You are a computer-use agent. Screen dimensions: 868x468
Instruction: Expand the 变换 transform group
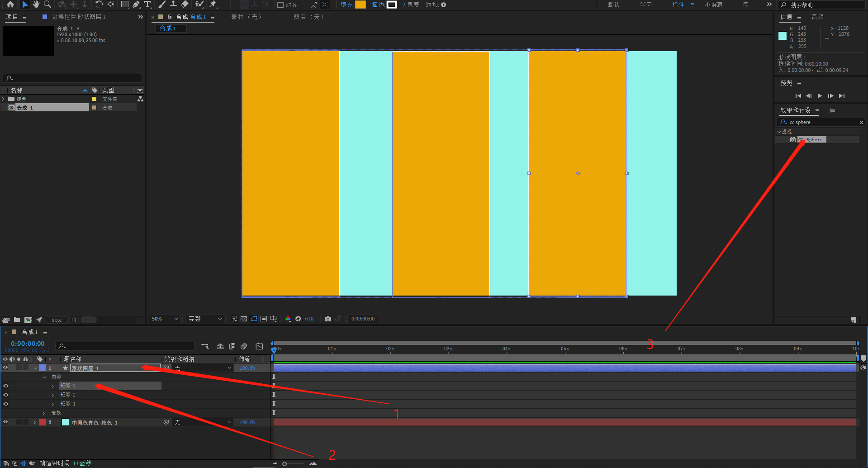[44, 413]
